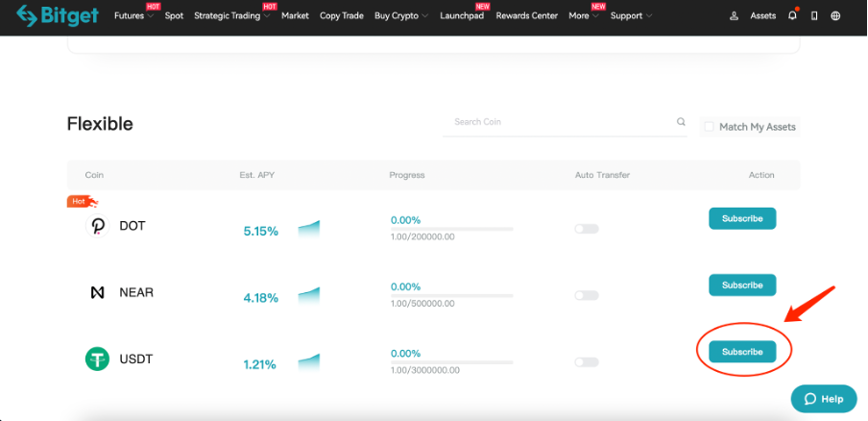
Task: Click the Flexible section heading
Action: pyautogui.click(x=100, y=124)
